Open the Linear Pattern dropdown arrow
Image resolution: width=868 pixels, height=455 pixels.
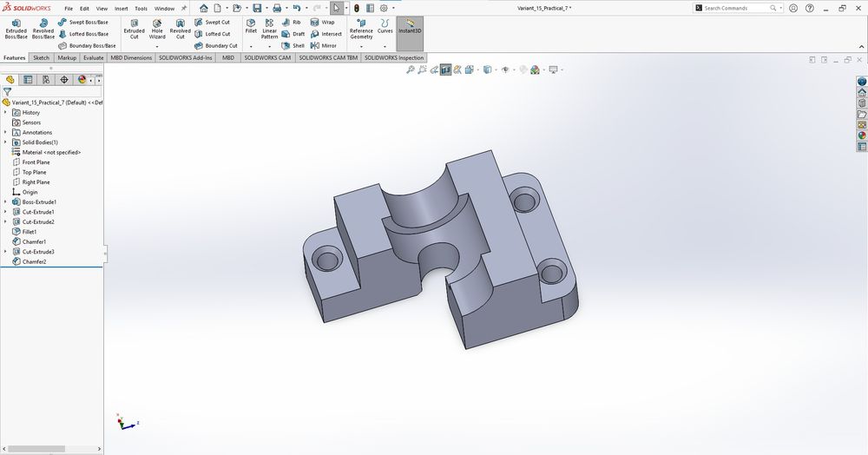tap(269, 47)
